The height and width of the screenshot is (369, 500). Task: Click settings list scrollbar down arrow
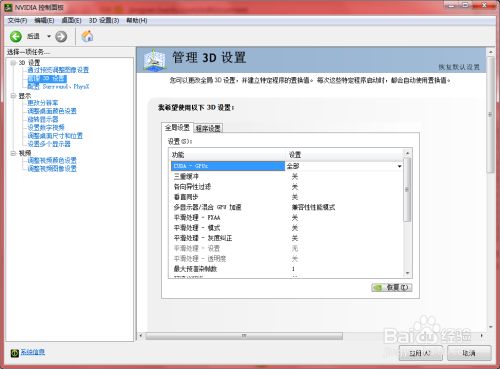(x=407, y=273)
